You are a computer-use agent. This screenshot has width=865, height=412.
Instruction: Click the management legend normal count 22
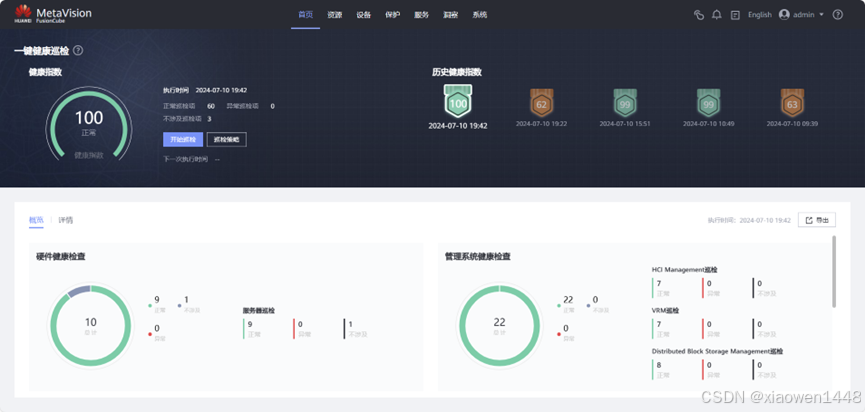568,300
